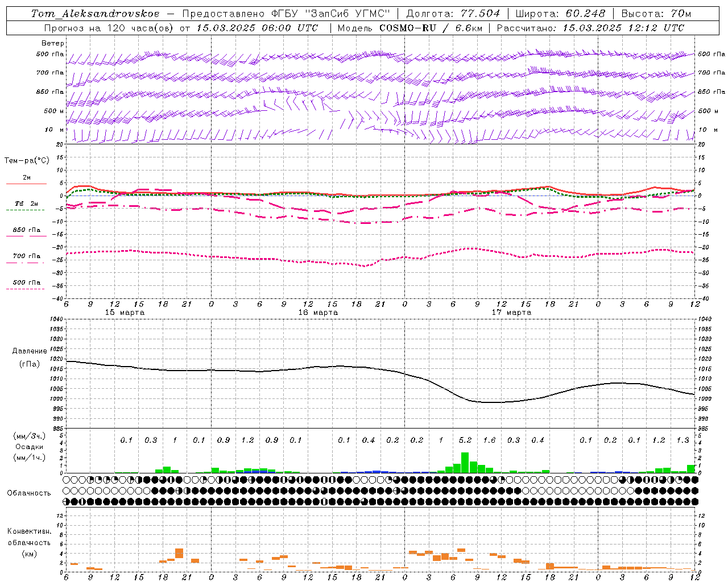The width and height of the screenshot is (728, 582).
Task: Click the station name Tom_Aleksandrovskoe
Action: point(95,14)
